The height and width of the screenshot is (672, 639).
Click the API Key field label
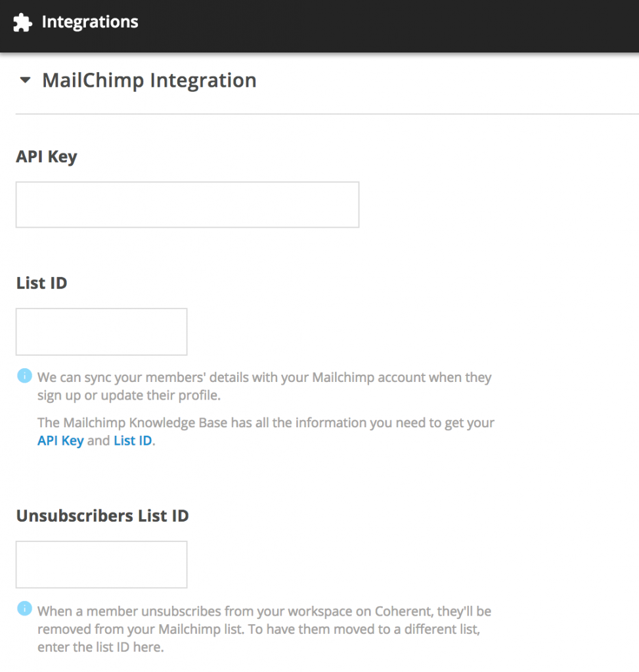coord(47,157)
